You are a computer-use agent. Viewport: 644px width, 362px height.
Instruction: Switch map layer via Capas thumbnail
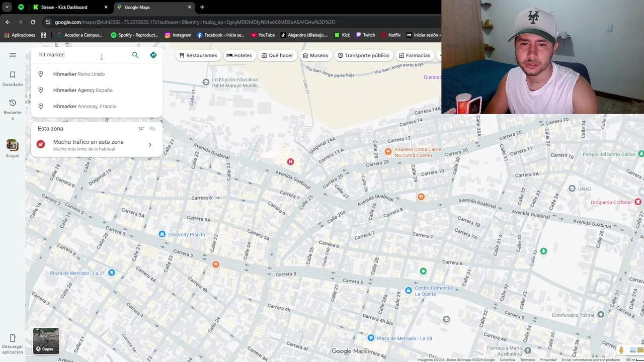46,341
